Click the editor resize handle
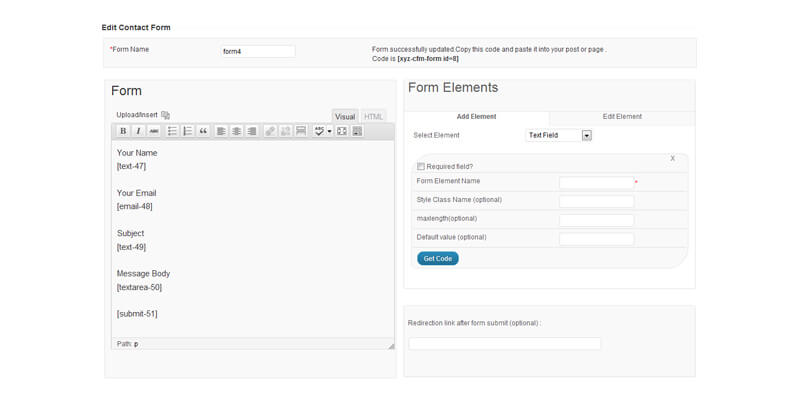The image size is (800, 400). tap(391, 345)
